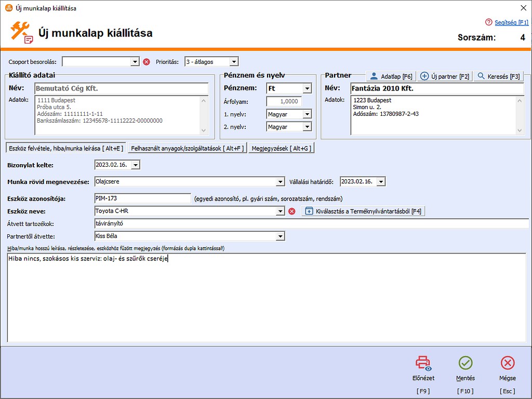Switch to Felhasznált anyagok/szolgáltatások tab
Image resolution: width=532 pixels, height=399 pixels.
[x=187, y=148]
